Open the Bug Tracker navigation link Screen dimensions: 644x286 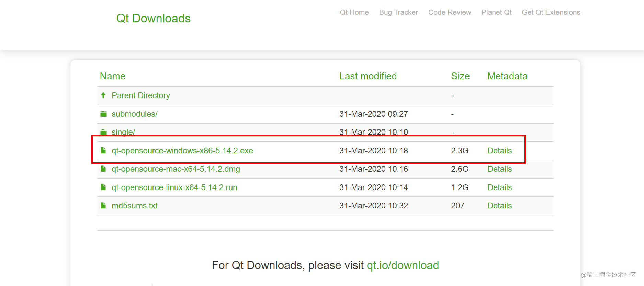coord(398,12)
